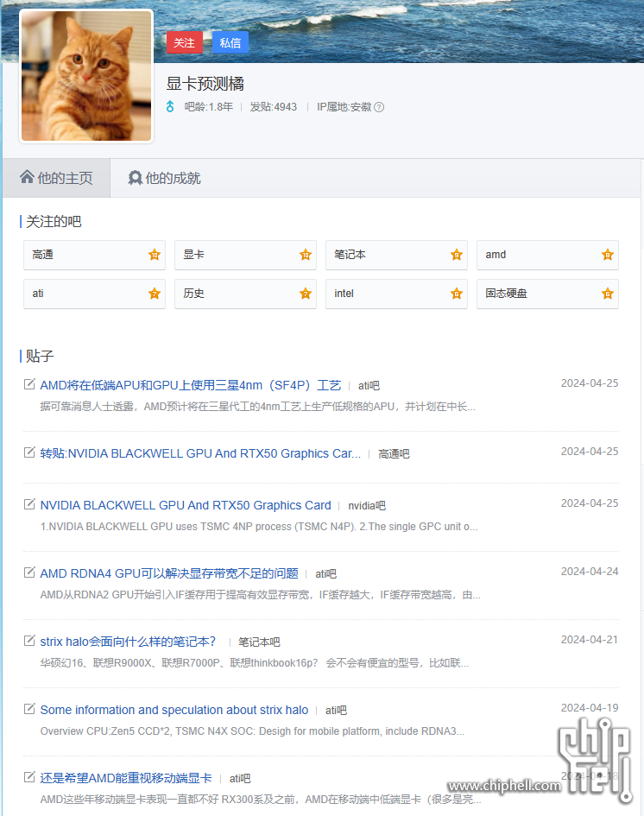644x816 pixels.
Task: Click excerpt text starting 据可靠消息人士透露
Action: [257, 407]
